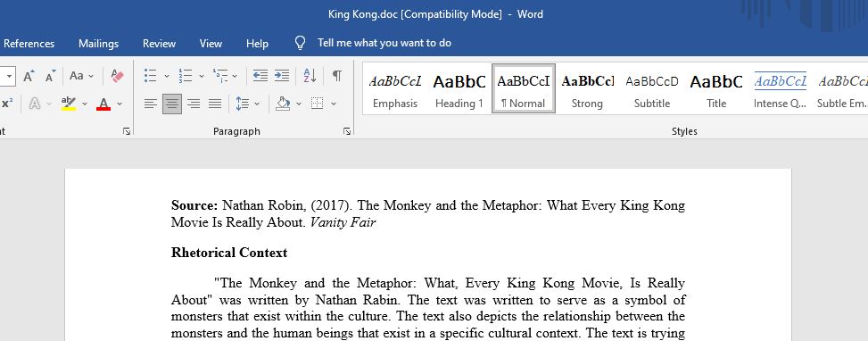Apply Text Effects outline A
868x341 pixels.
point(34,104)
